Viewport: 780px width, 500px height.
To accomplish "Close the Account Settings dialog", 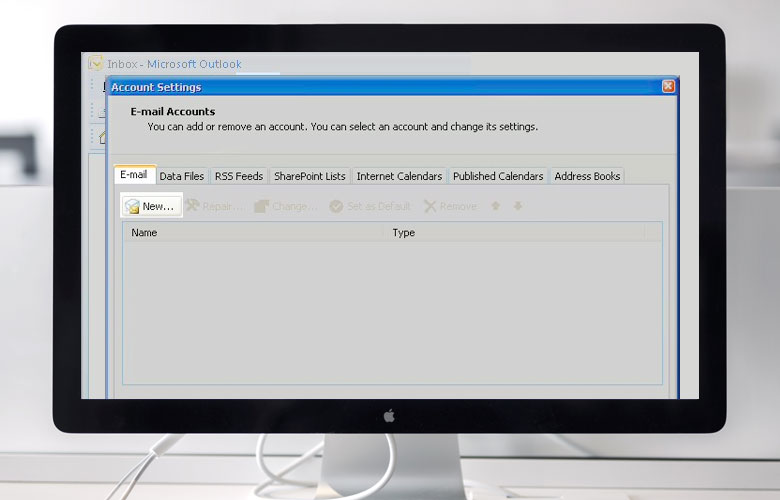I will pos(668,87).
